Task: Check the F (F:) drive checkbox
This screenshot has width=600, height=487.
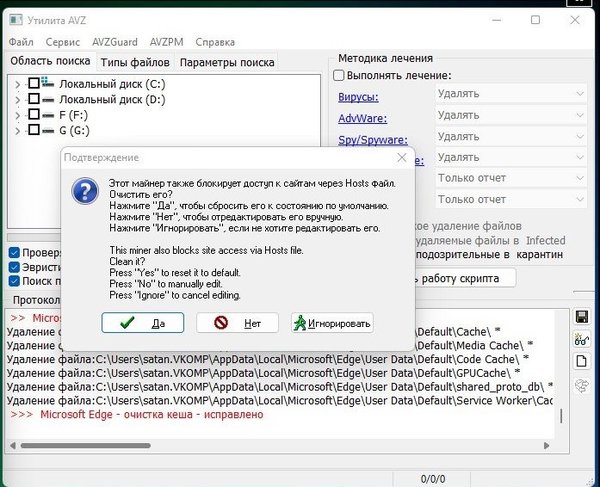Action: [x=34, y=114]
